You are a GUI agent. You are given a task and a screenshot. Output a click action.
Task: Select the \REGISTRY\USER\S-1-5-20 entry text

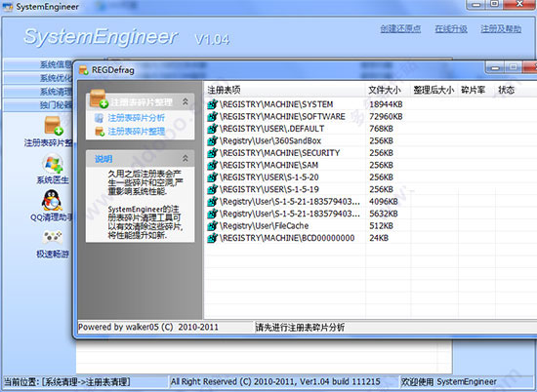(x=269, y=177)
